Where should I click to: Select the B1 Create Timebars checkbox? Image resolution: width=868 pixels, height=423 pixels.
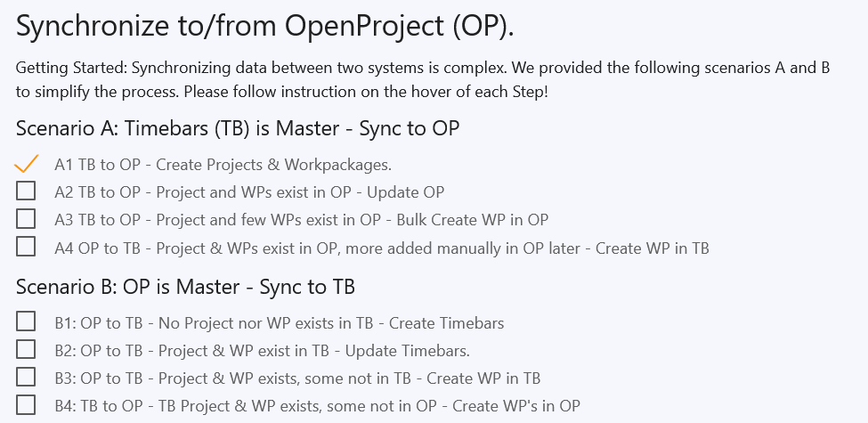click(x=26, y=321)
